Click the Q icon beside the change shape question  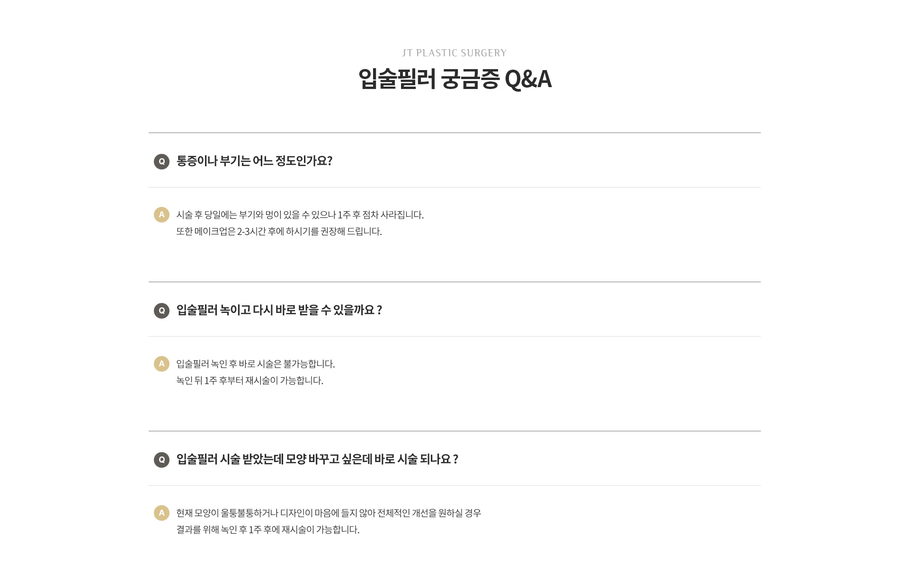tap(161, 460)
